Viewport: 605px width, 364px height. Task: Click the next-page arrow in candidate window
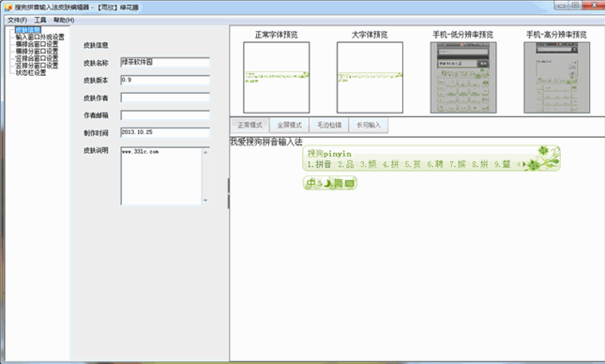(x=524, y=164)
